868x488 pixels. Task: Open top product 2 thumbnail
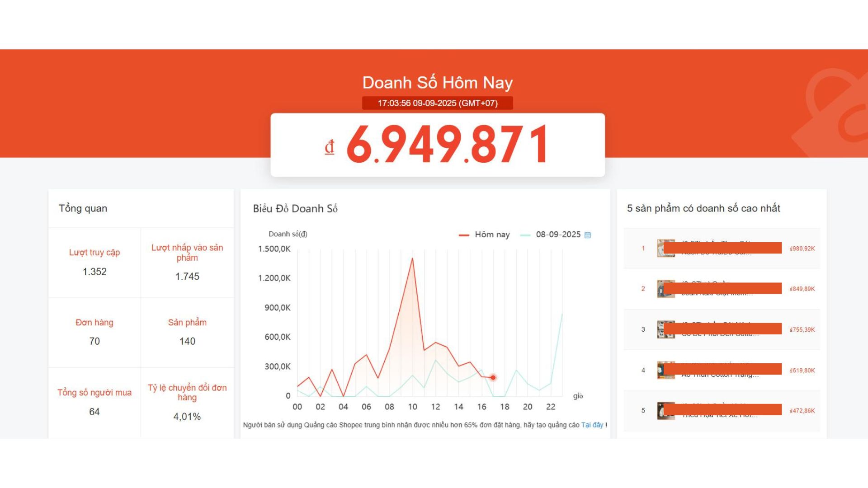(x=660, y=289)
